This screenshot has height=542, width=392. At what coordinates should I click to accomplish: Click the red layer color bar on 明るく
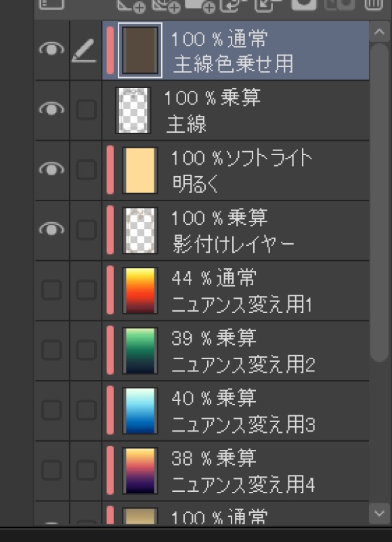pyautogui.click(x=110, y=169)
